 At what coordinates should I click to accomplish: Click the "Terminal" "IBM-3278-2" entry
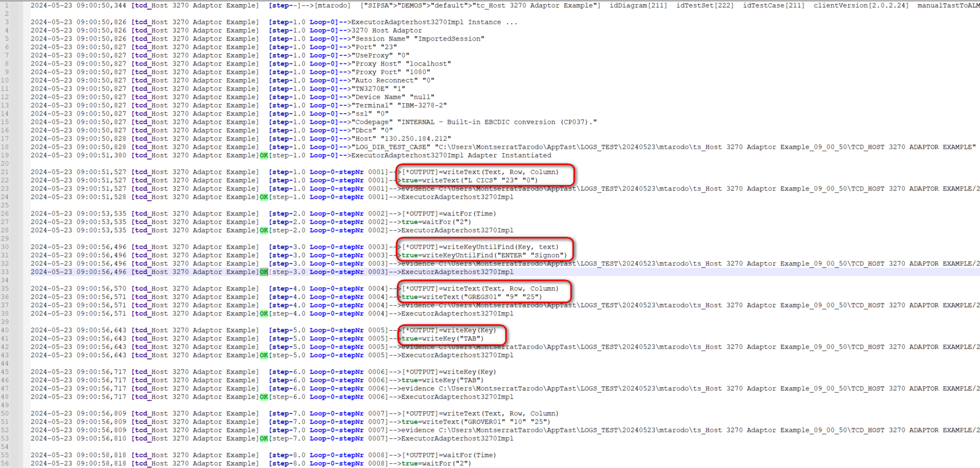400,105
